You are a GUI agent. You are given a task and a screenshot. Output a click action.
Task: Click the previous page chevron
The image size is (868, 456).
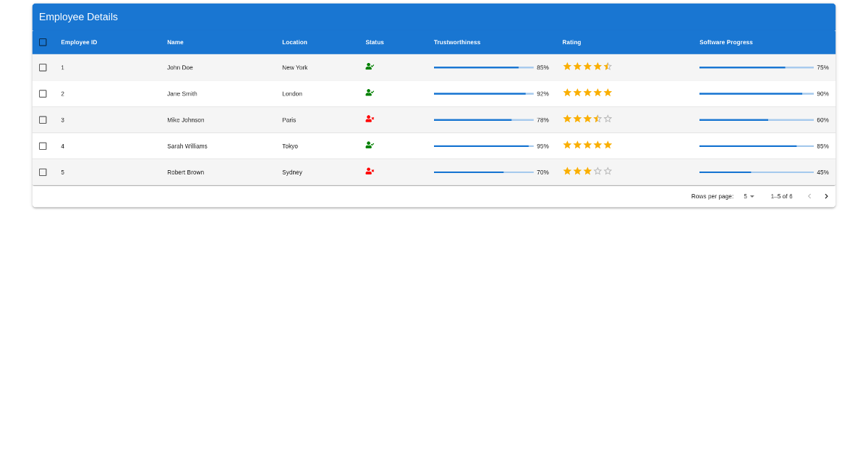pos(809,195)
